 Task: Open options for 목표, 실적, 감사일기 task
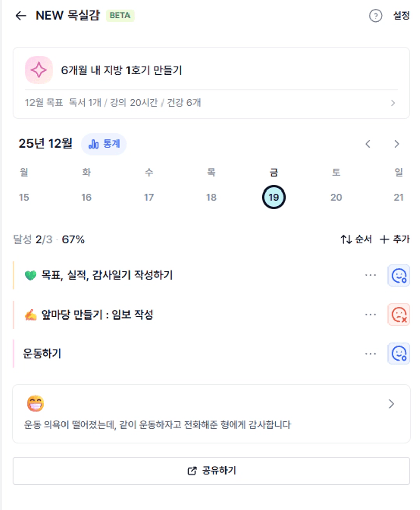(x=371, y=275)
